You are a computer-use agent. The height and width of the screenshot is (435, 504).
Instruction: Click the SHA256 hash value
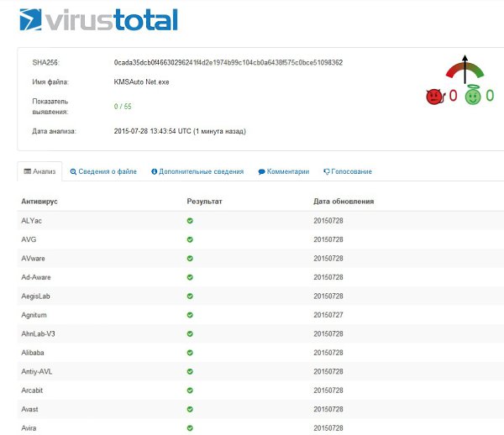228,63
